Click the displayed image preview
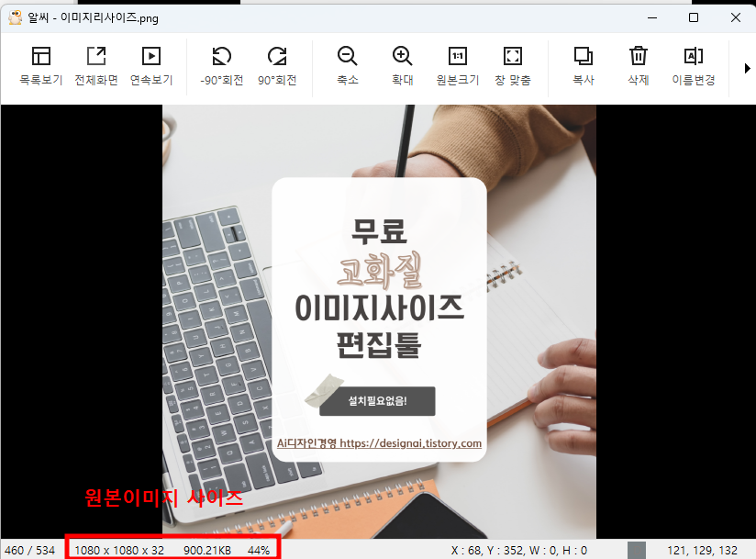 [379, 321]
